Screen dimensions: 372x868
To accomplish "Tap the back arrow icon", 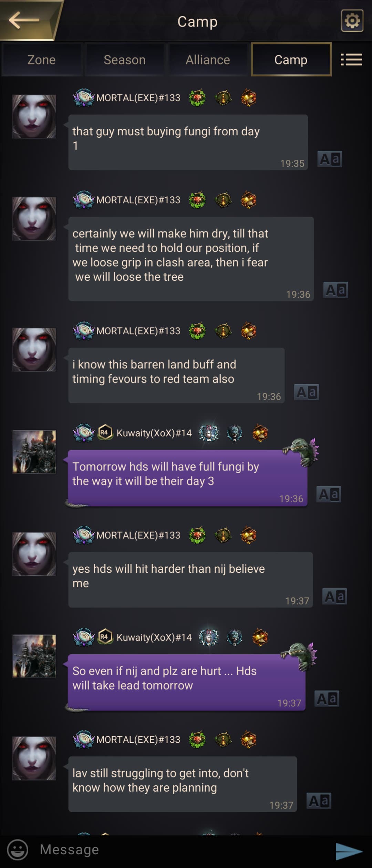I will [24, 20].
